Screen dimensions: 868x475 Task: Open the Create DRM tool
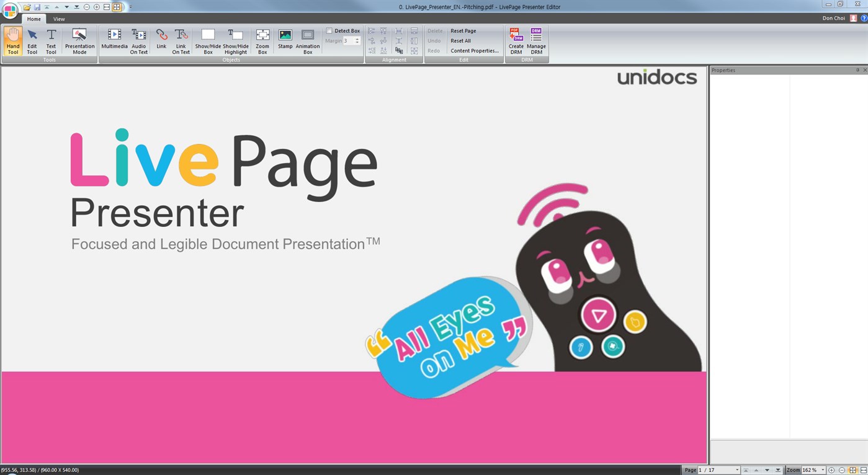(516, 41)
